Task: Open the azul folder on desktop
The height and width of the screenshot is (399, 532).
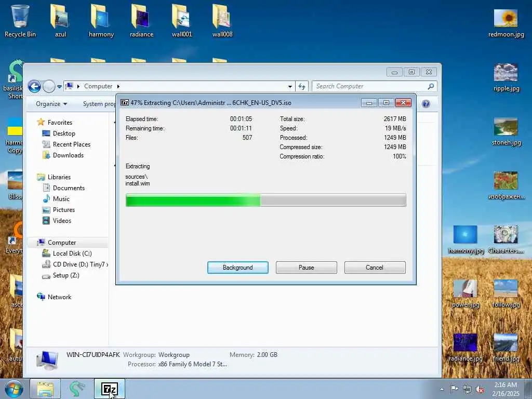Action: click(60, 20)
